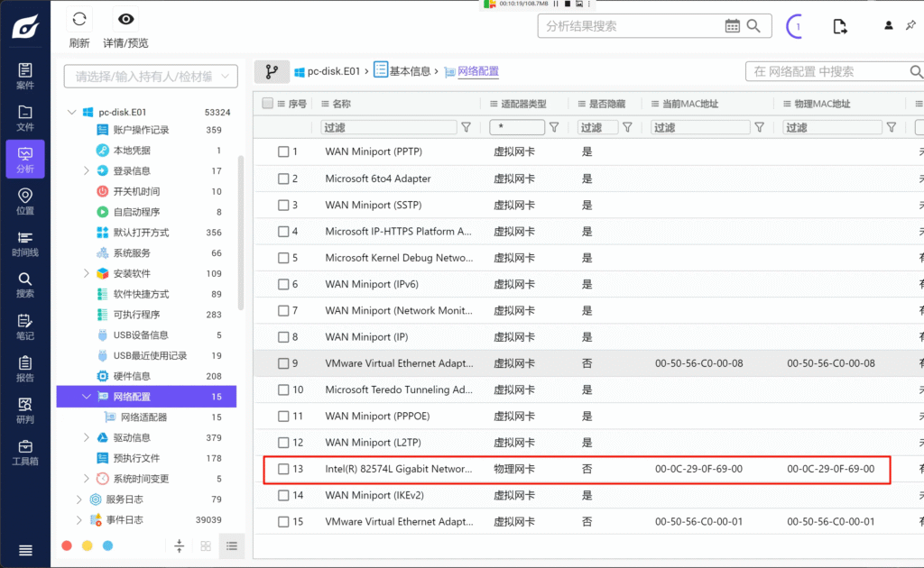Viewport: 924px width, 568px height.
Task: Click the filter funnel for 当前MAC地址 column
Action: click(760, 127)
